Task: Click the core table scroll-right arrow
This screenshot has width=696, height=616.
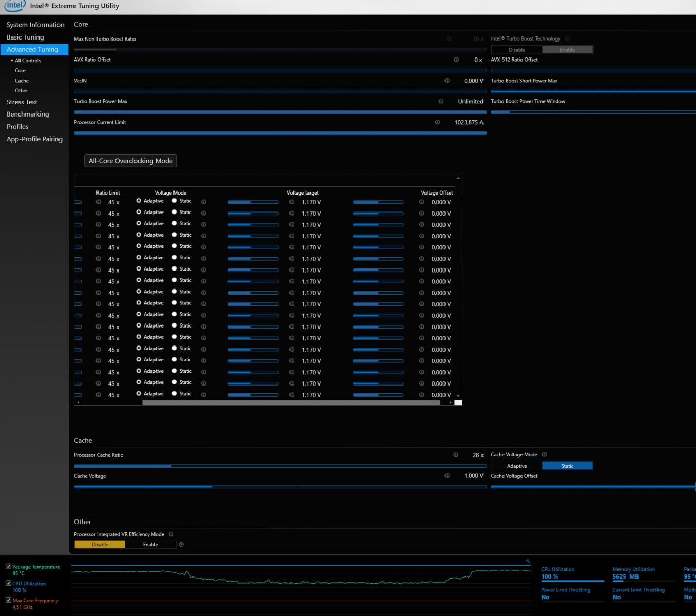Action: (x=450, y=402)
